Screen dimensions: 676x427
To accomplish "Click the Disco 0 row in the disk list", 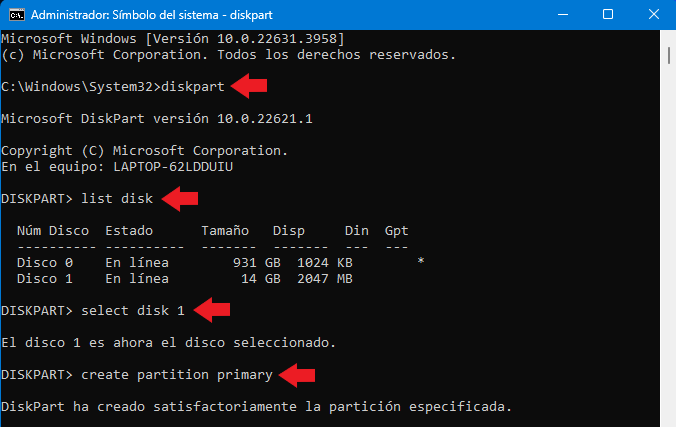I will (221, 263).
